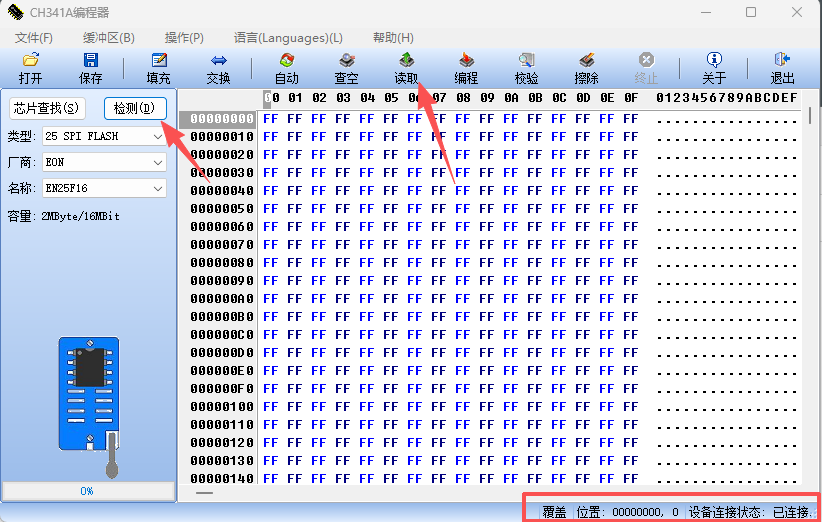This screenshot has width=822, height=522.
Task: Select address row 000000A0
Action: tap(222, 299)
